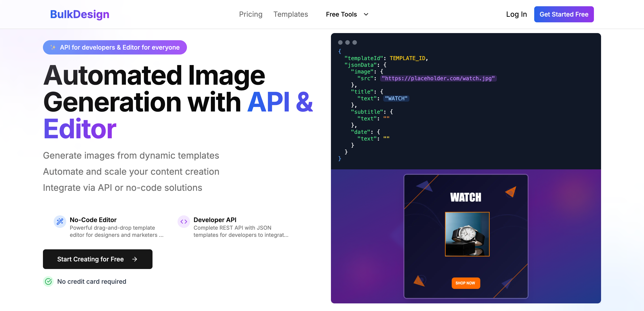Click the placeholder watch.jpg URL in code
This screenshot has width=644, height=311.
click(438, 78)
